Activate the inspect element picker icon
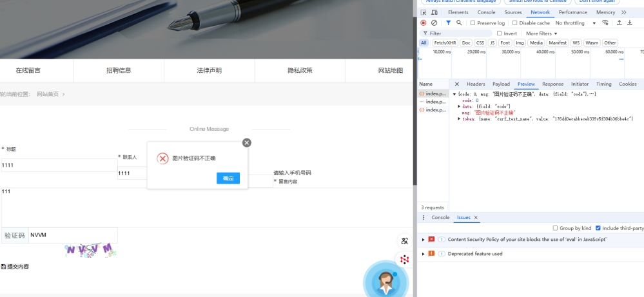This screenshot has width=644, height=297. click(424, 12)
